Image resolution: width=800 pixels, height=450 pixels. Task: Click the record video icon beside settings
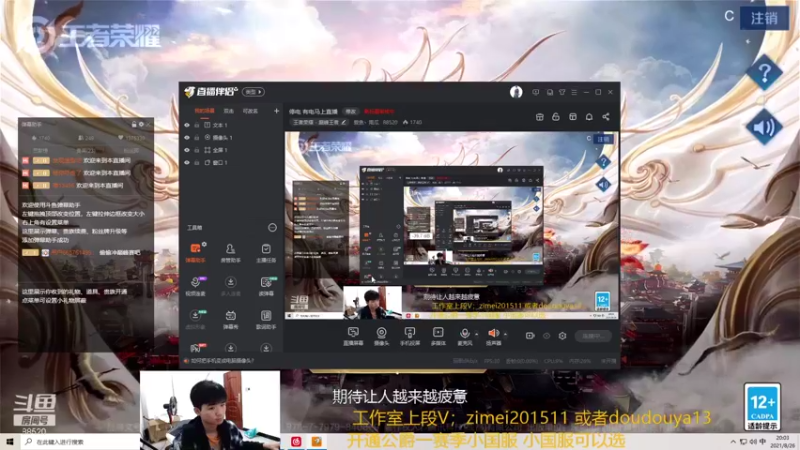(530, 336)
